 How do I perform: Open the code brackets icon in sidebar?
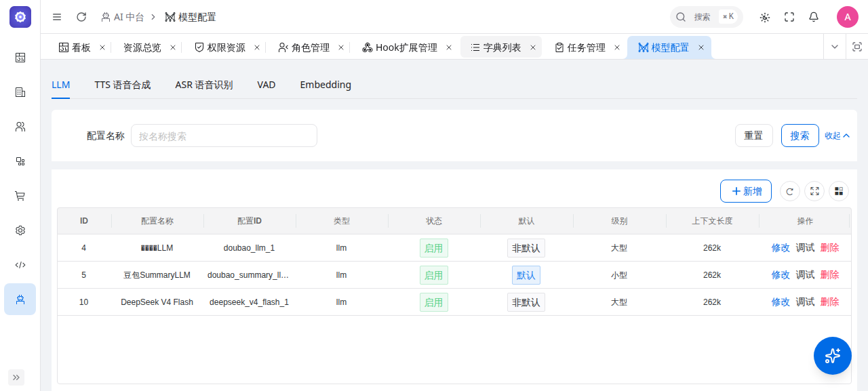[x=20, y=265]
